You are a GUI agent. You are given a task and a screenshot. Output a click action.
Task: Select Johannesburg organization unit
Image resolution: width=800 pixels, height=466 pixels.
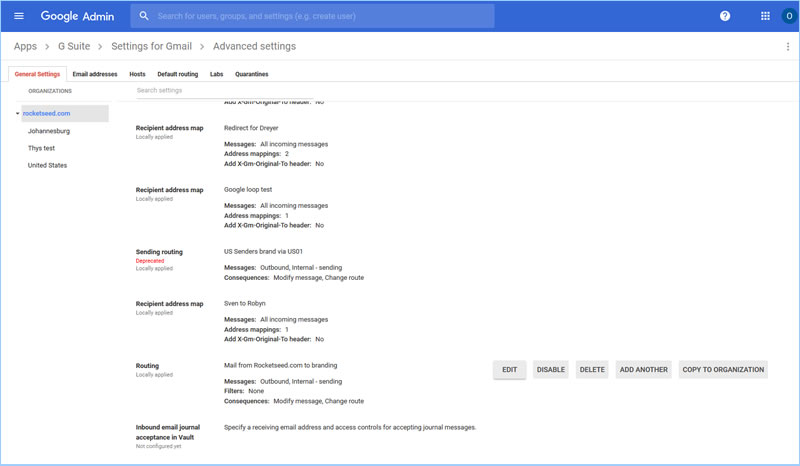(x=49, y=131)
